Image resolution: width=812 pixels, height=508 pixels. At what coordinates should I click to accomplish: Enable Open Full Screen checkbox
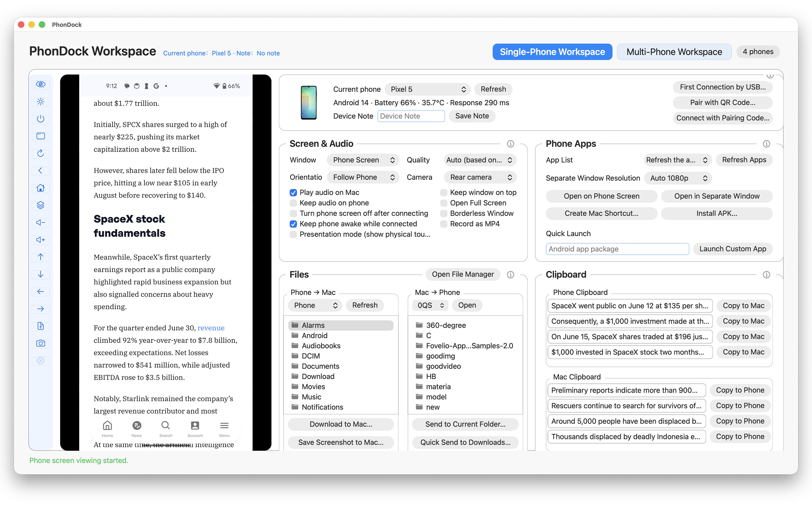point(443,203)
